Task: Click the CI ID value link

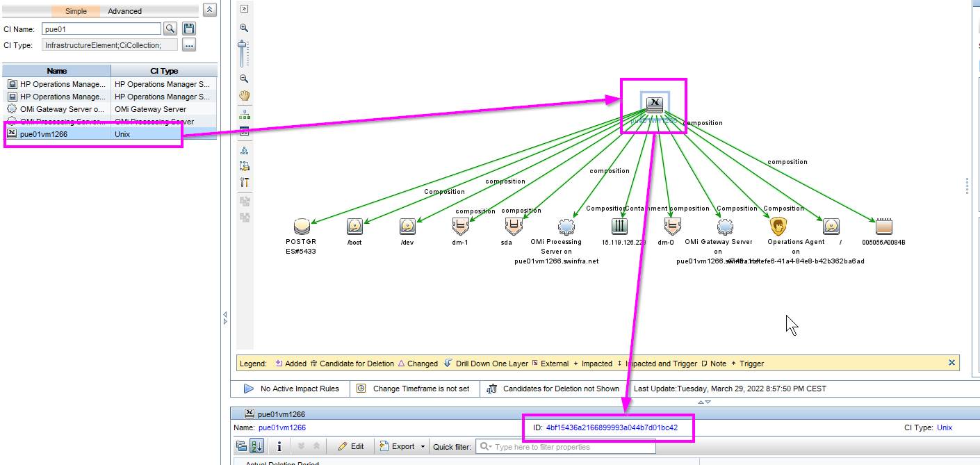Action: (612, 427)
